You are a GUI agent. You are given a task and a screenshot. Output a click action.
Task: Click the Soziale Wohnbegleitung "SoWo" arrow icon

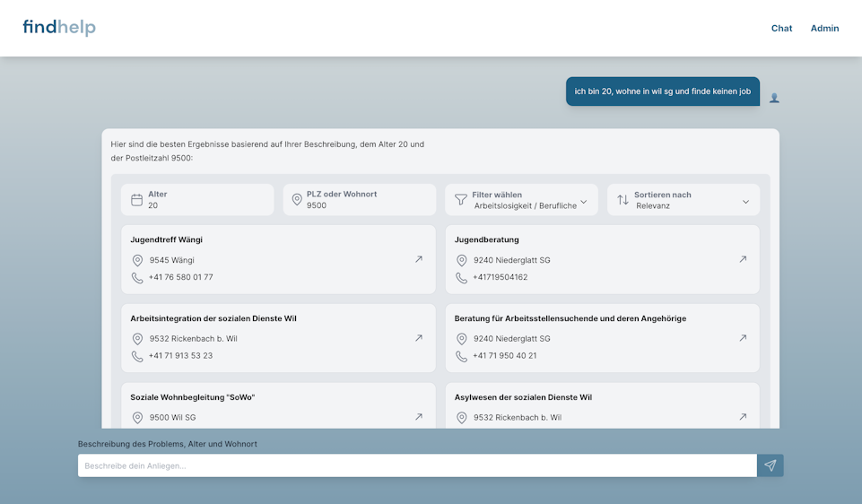(418, 417)
